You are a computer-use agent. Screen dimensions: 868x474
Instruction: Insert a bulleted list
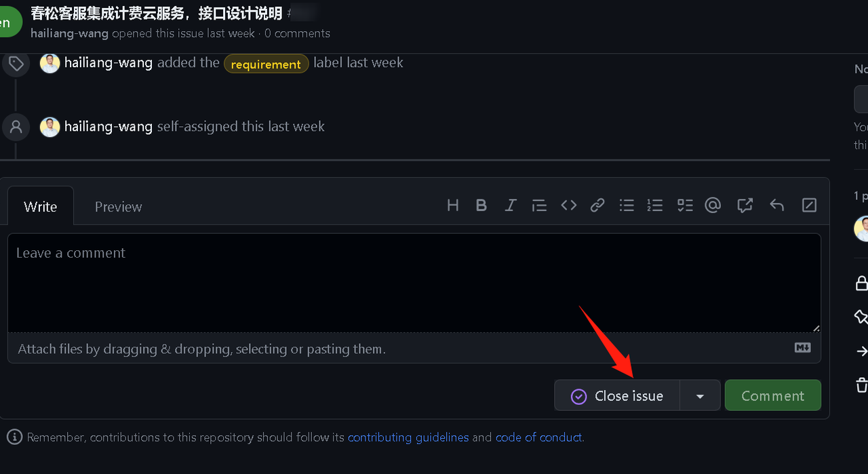tap(627, 205)
